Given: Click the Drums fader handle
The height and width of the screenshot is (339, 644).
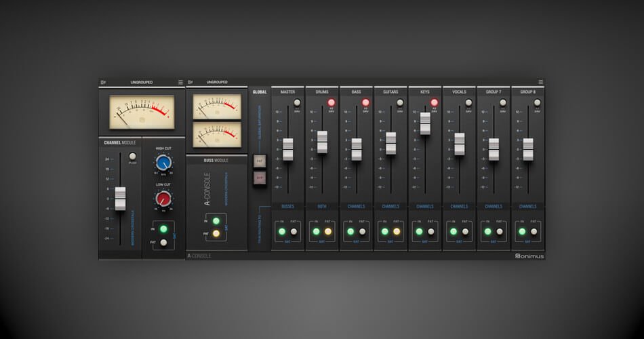Looking at the screenshot, I should [323, 142].
